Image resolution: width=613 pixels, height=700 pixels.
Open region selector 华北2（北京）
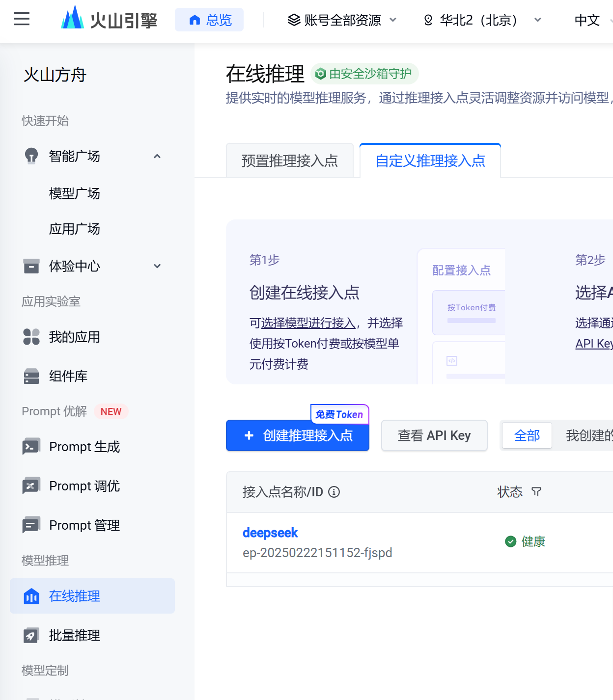click(483, 20)
